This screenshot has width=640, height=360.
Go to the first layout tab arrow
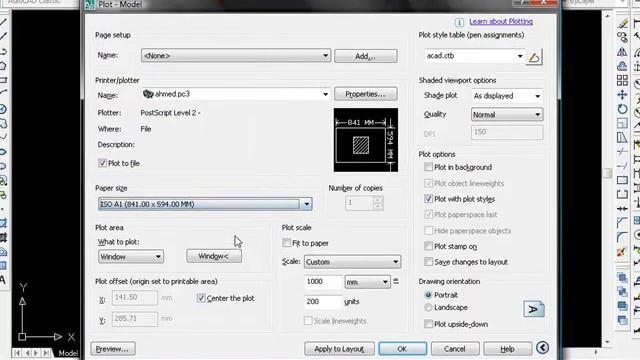18,353
